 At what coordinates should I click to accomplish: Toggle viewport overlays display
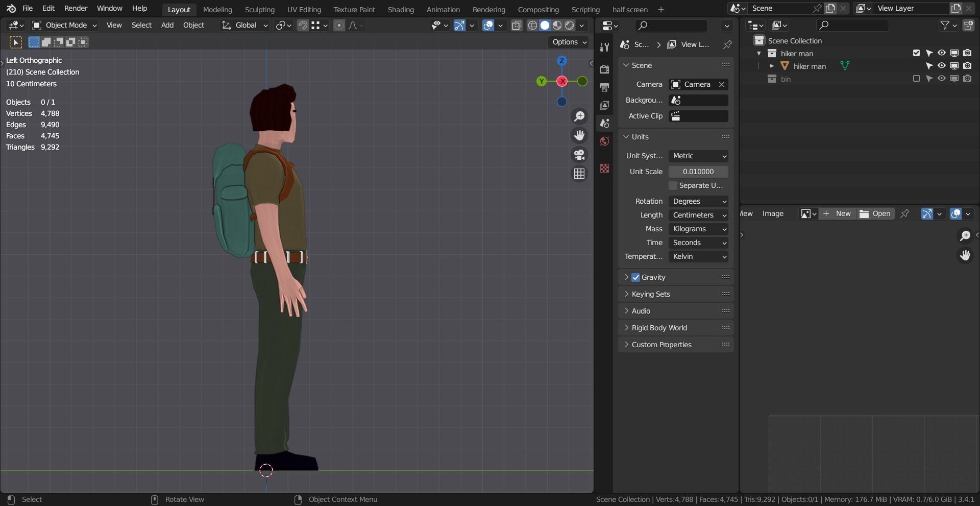(488, 26)
